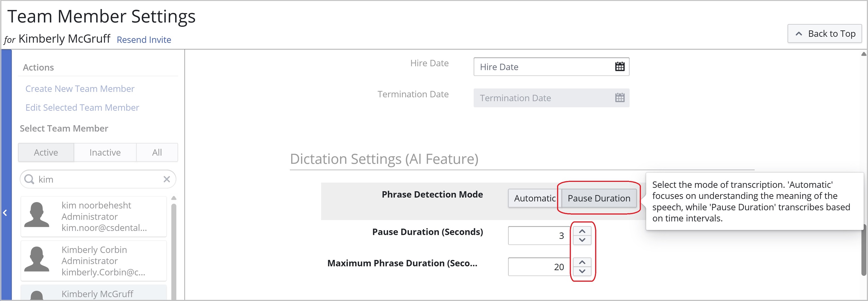Click kim noorbehesht's avatar icon
The image size is (868, 301).
[37, 215]
